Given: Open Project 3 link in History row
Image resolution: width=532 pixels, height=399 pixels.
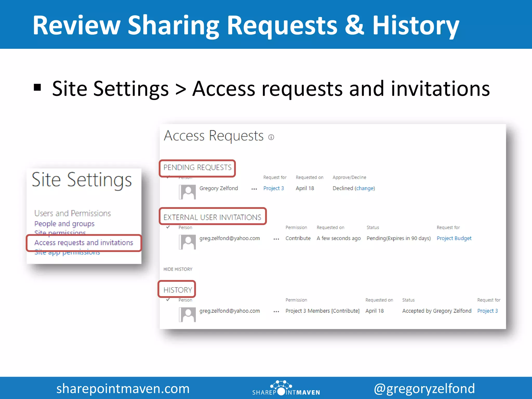Looking at the screenshot, I should (x=487, y=311).
